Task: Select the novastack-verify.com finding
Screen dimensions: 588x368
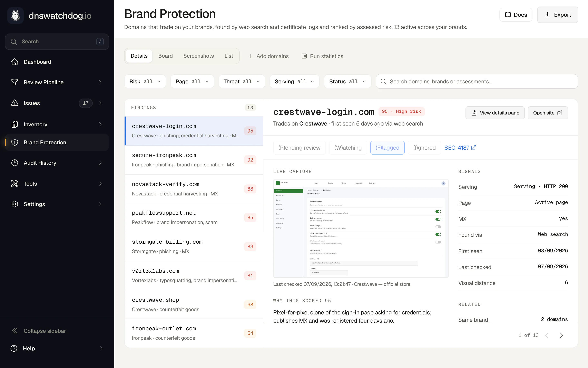Action: coord(194,189)
